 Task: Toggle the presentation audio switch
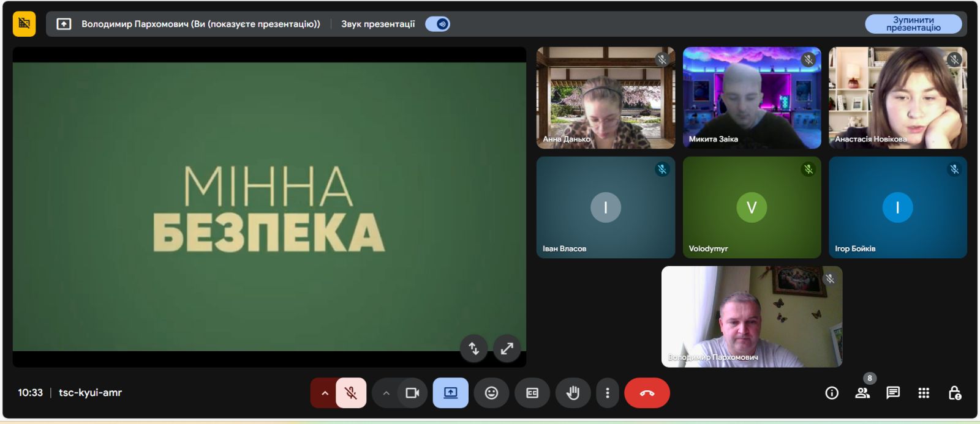(x=438, y=24)
